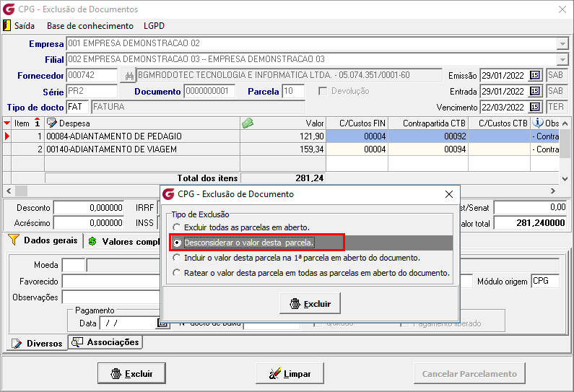Click the value 159,34 cell

click(x=283, y=149)
